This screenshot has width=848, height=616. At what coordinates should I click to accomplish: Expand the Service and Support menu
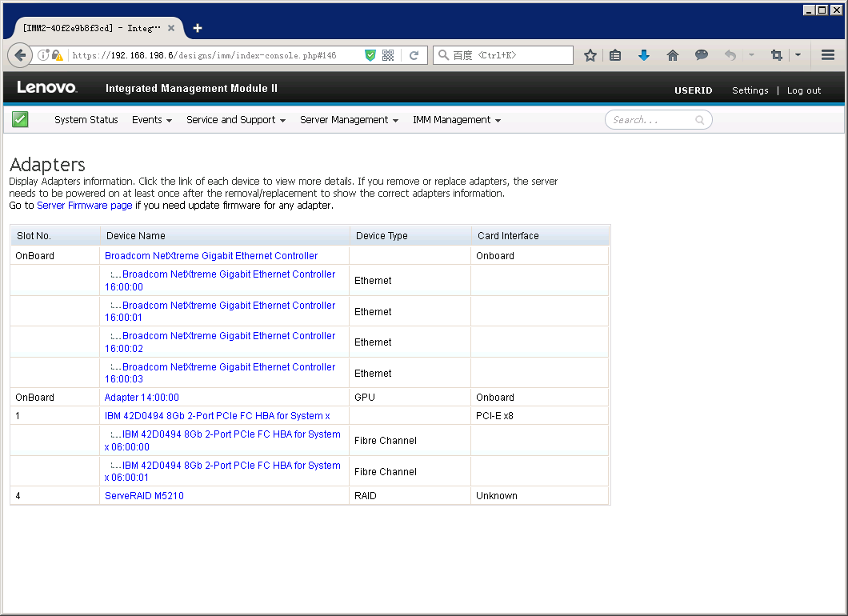tap(236, 120)
